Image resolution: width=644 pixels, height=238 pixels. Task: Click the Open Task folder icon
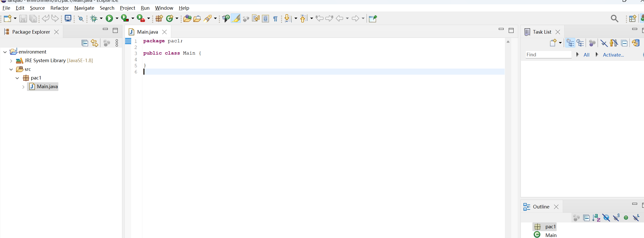tap(197, 19)
